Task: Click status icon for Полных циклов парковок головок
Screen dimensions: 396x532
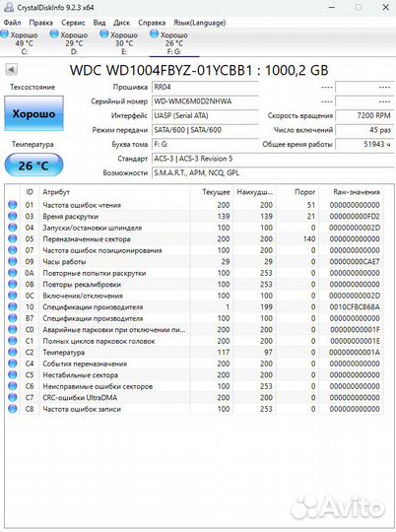Action: [x=13, y=341]
